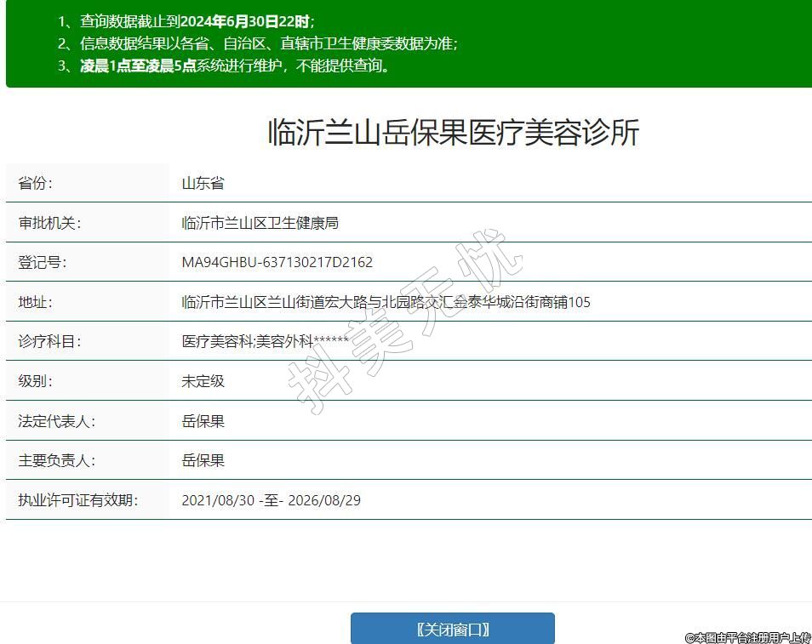Click the approving authority 临沂市兰山区卫生健康局
The height and width of the screenshot is (644, 812).
pos(260,223)
